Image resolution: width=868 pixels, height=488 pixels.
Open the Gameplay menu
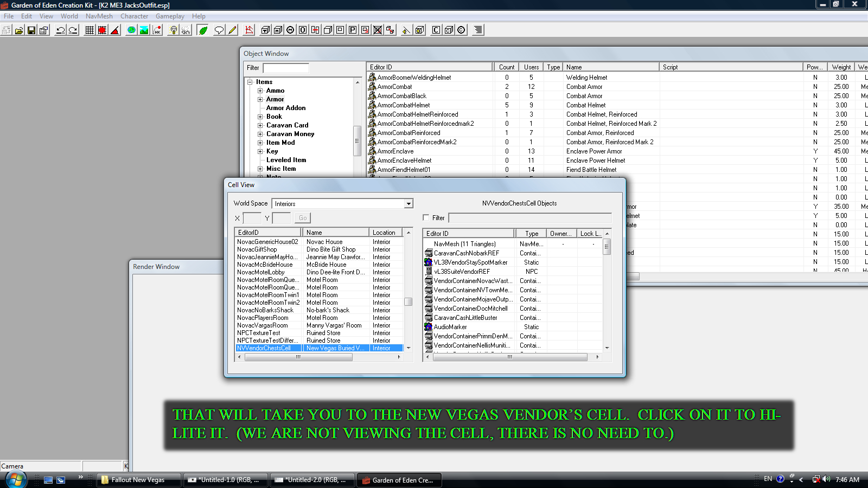[170, 16]
